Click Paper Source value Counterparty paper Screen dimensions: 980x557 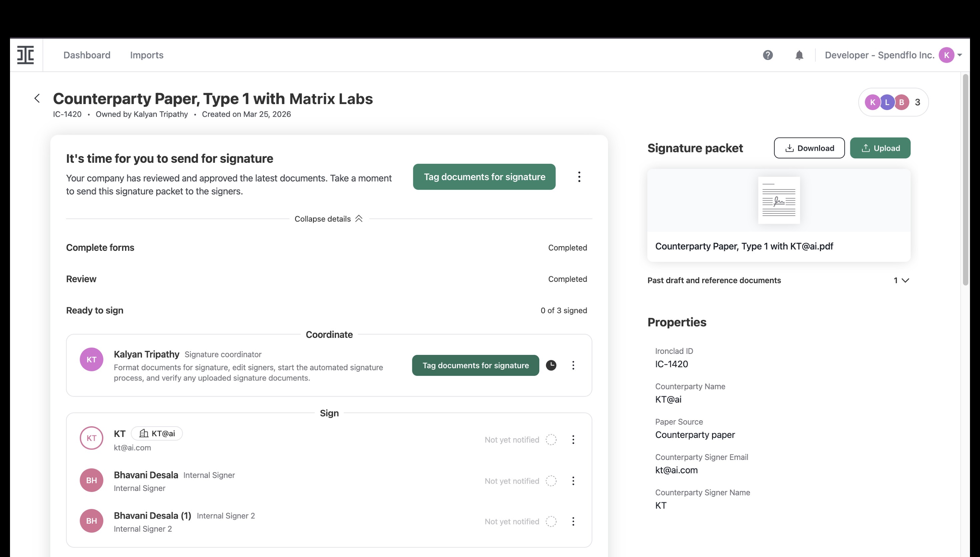tap(695, 435)
